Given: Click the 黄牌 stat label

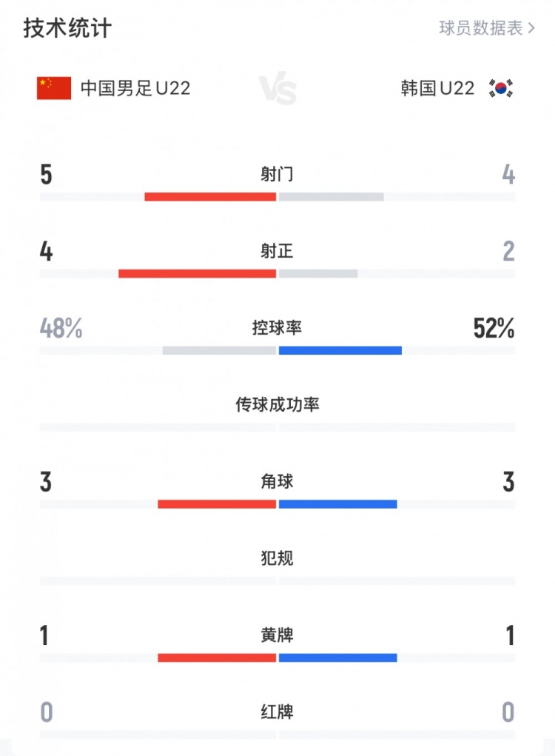Looking at the screenshot, I should tap(277, 635).
